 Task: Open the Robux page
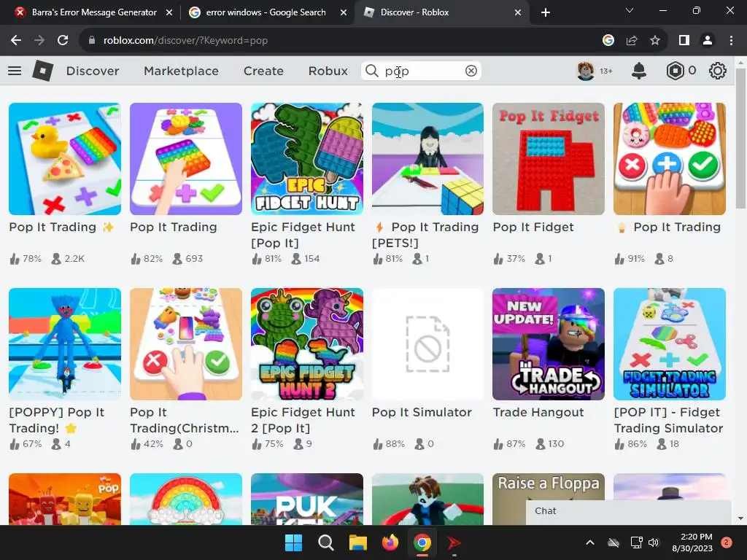[x=328, y=71]
